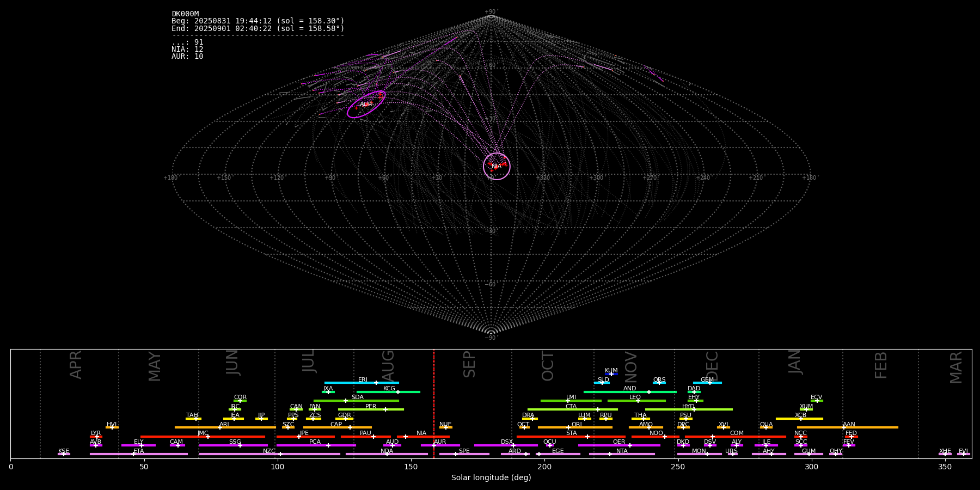Viewport: 980px width, 490px height.
Task: Click the NIA label inside the sky-map circle
Action: pyautogui.click(x=497, y=167)
